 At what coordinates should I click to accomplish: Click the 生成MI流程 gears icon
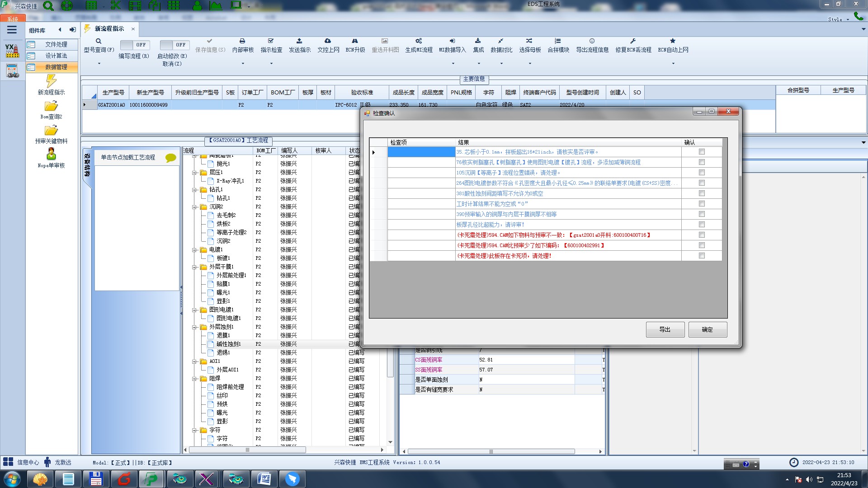pyautogui.click(x=419, y=41)
